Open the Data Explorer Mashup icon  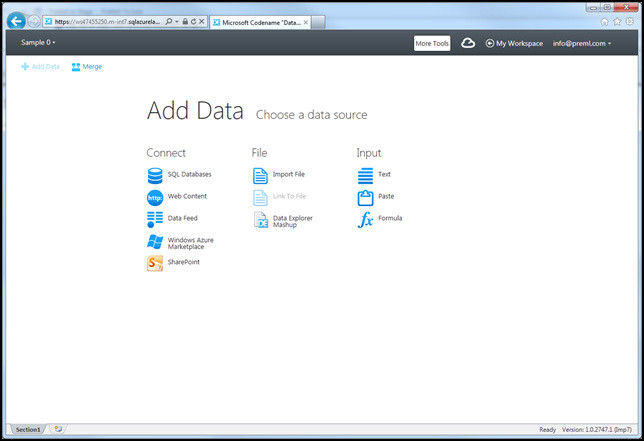click(260, 220)
